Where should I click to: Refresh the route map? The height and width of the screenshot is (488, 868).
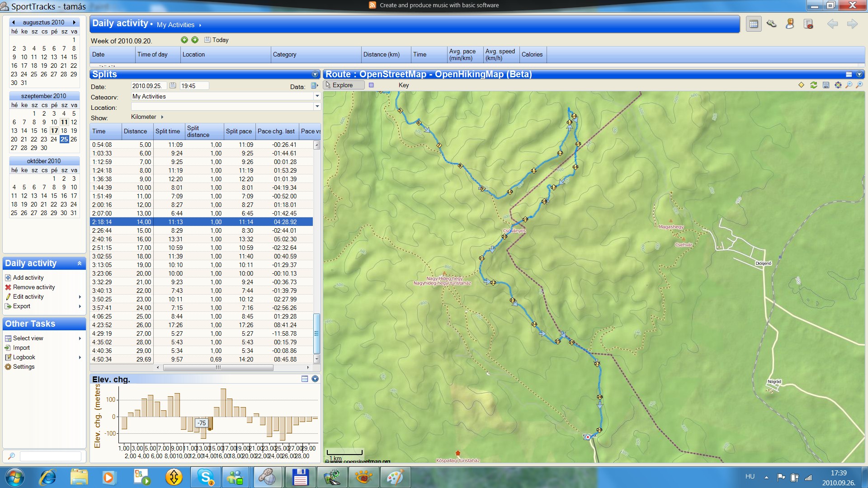pyautogui.click(x=814, y=85)
